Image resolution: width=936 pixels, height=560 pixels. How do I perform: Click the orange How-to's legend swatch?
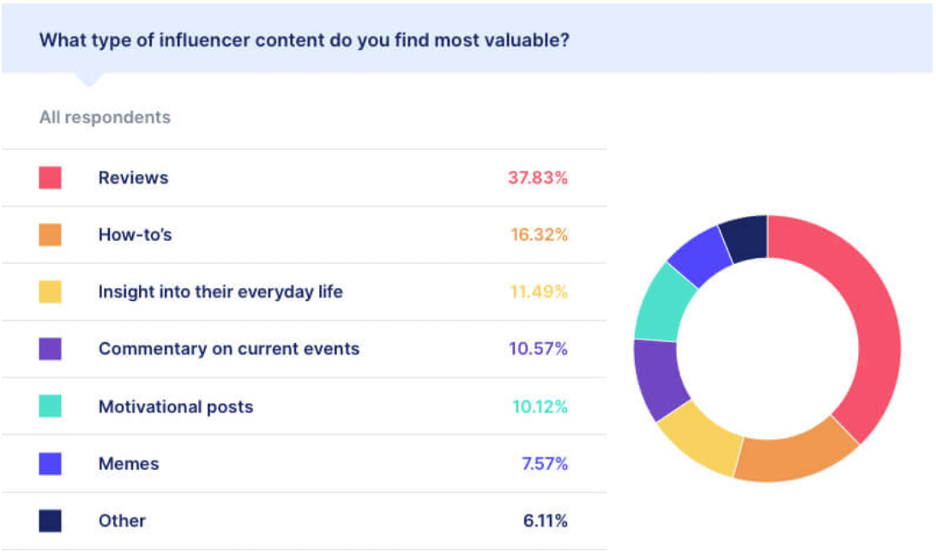click(x=50, y=235)
